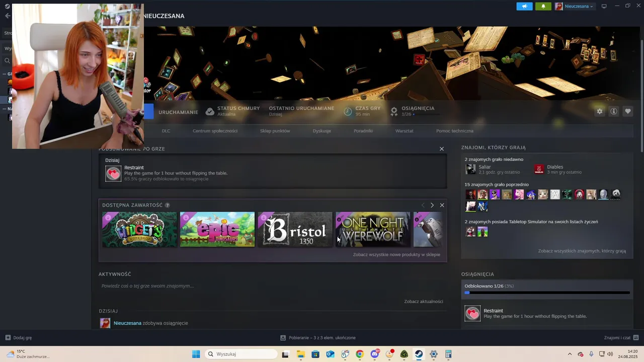Open Pomoc techniczna tab
This screenshot has width=644, height=362.
click(x=454, y=131)
